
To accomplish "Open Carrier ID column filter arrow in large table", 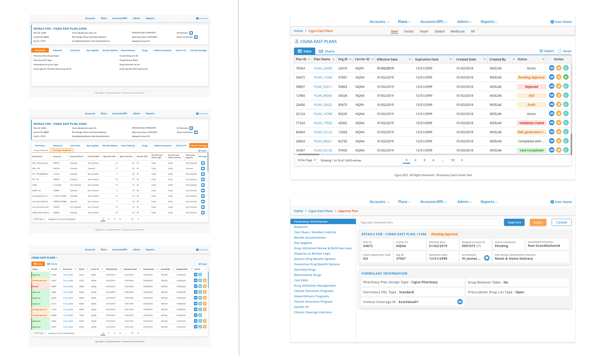I will tap(372, 59).
